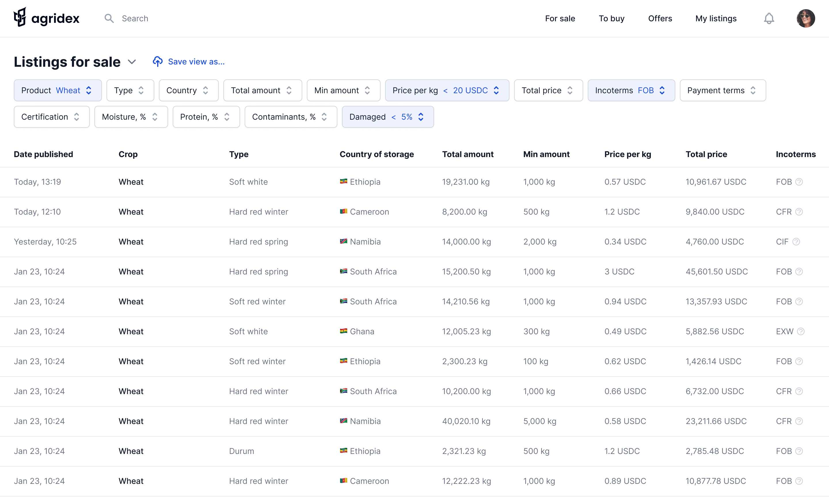
Task: Open the Certification filter dropdown
Action: 52,117
